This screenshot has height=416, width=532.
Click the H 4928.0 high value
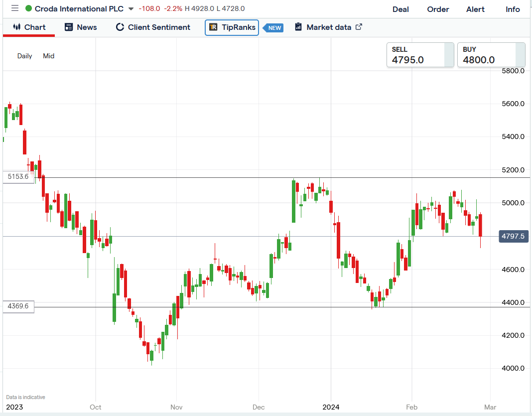199,8
